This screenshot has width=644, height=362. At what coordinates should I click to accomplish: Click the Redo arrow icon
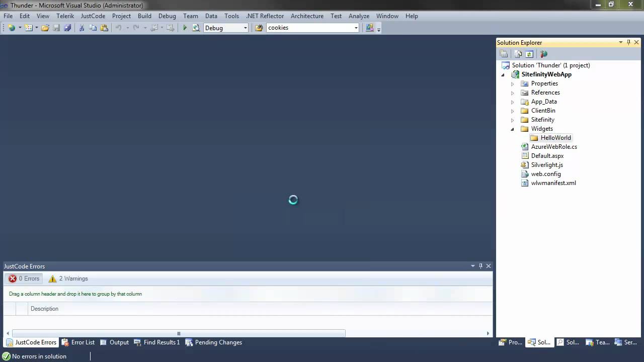[136, 28]
